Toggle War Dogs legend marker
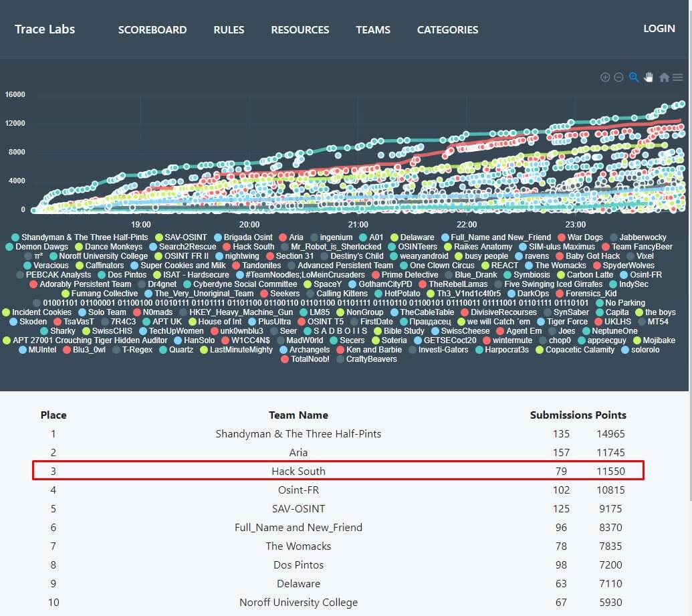Screen dimensions: 692x616 point(562,237)
